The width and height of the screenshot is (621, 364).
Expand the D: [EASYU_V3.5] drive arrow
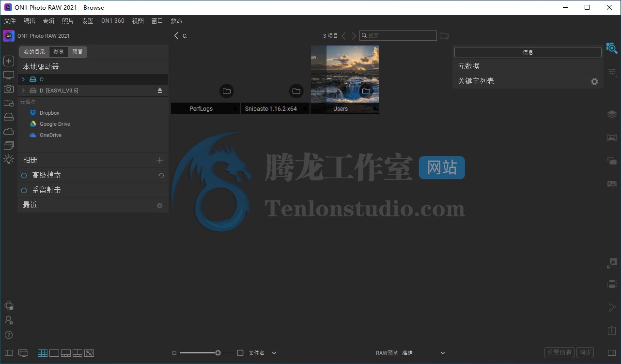coord(23,91)
